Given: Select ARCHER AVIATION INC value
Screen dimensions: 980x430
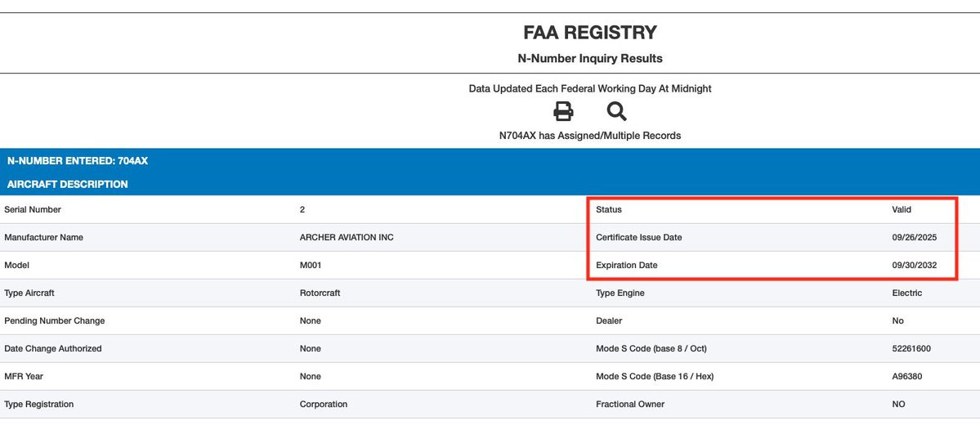Looking at the screenshot, I should tap(347, 238).
